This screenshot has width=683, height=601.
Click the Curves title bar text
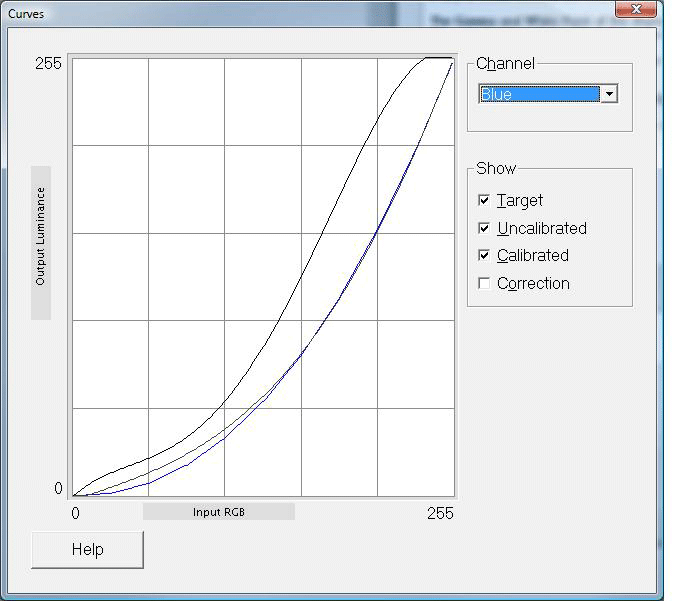tap(26, 14)
